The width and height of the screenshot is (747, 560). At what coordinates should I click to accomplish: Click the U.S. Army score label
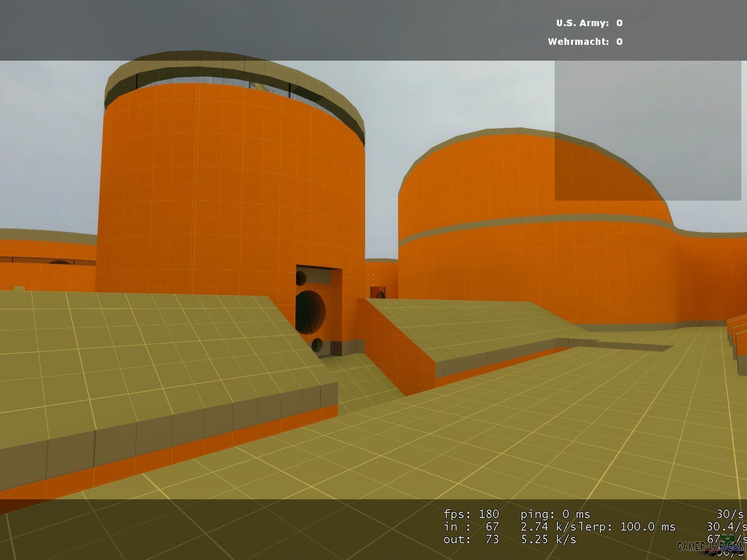click(x=582, y=23)
